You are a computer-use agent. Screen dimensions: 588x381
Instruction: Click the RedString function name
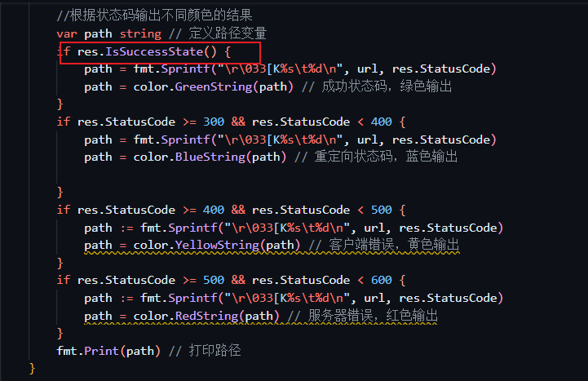pos(206,316)
